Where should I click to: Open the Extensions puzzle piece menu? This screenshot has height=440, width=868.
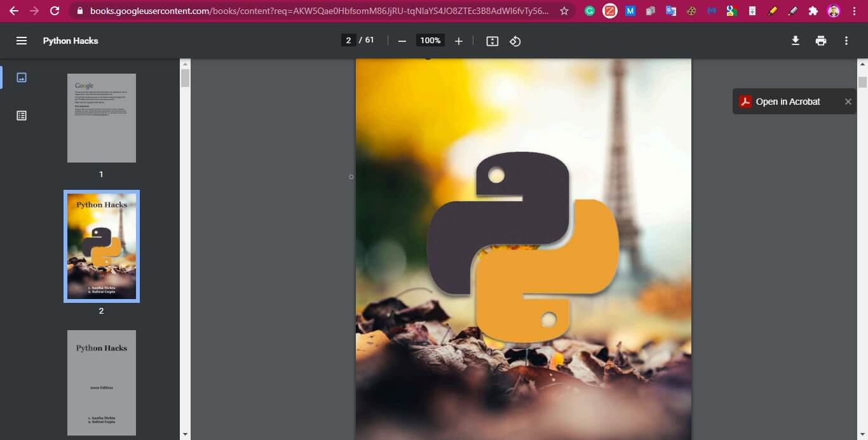point(813,11)
